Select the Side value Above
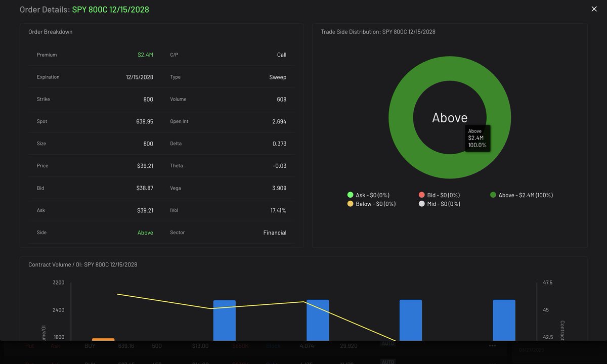Screen dimensions: 607x364 (145, 233)
